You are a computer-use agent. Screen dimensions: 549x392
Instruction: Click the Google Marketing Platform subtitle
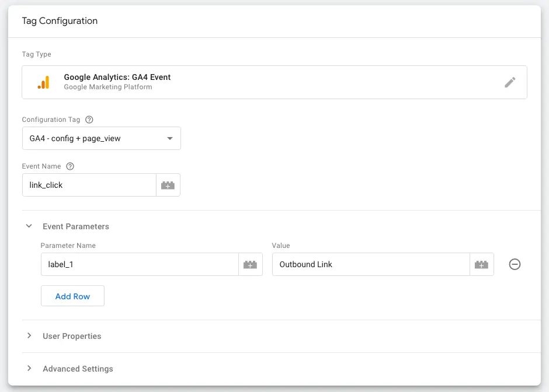[108, 87]
